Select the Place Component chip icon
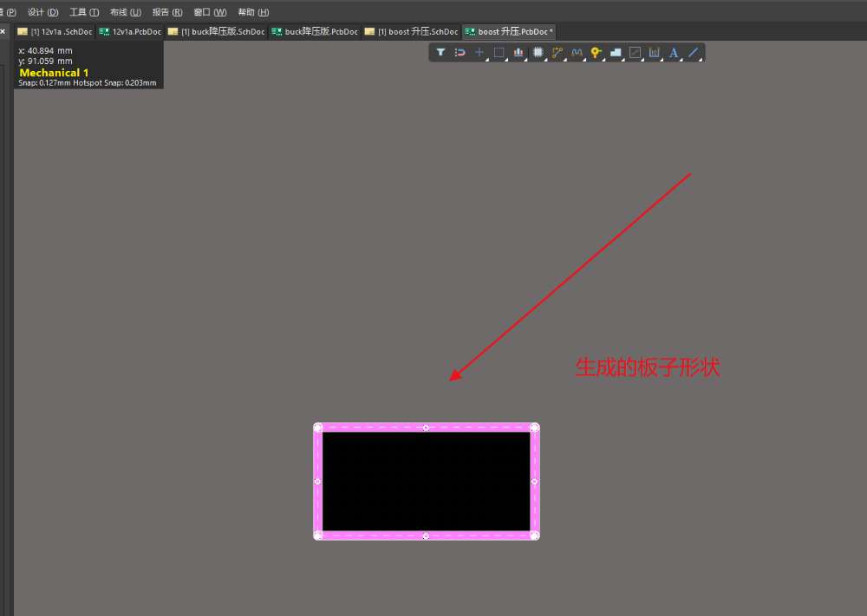 click(x=538, y=53)
